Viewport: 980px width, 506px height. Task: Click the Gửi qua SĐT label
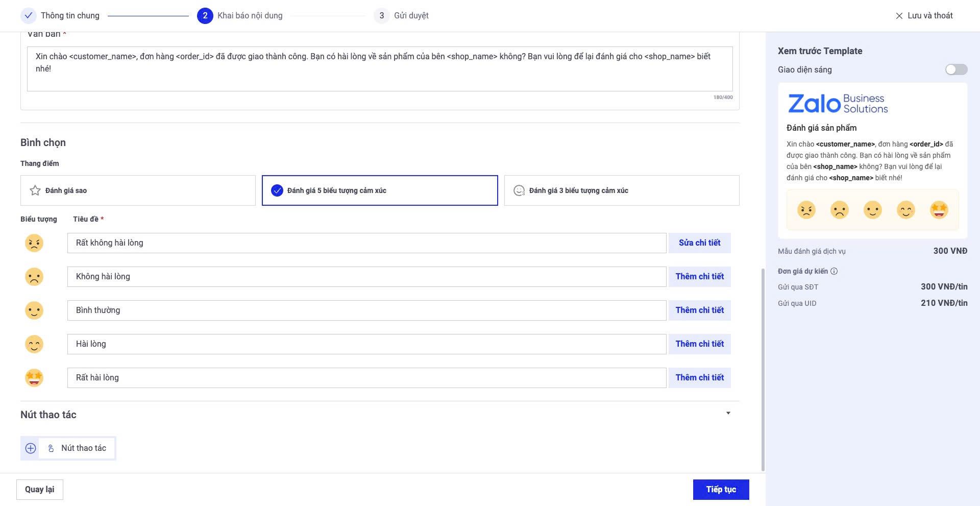point(798,287)
